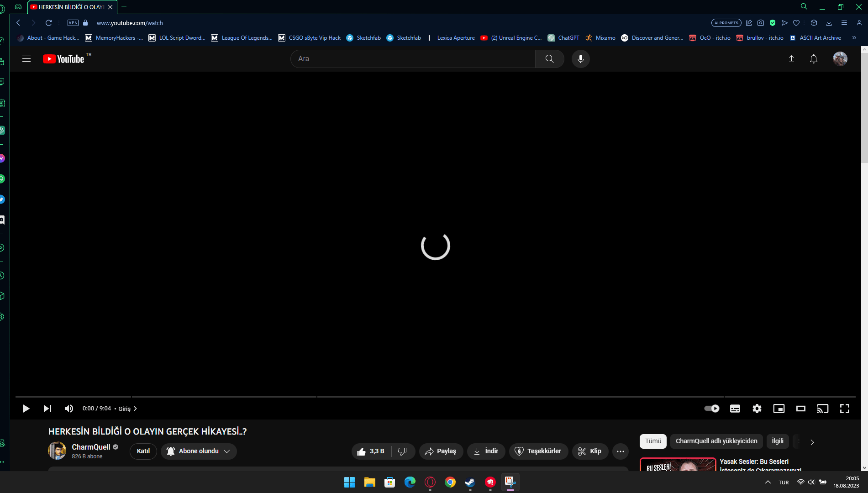
Task: Expand the Giriş chapter list
Action: (127, 409)
